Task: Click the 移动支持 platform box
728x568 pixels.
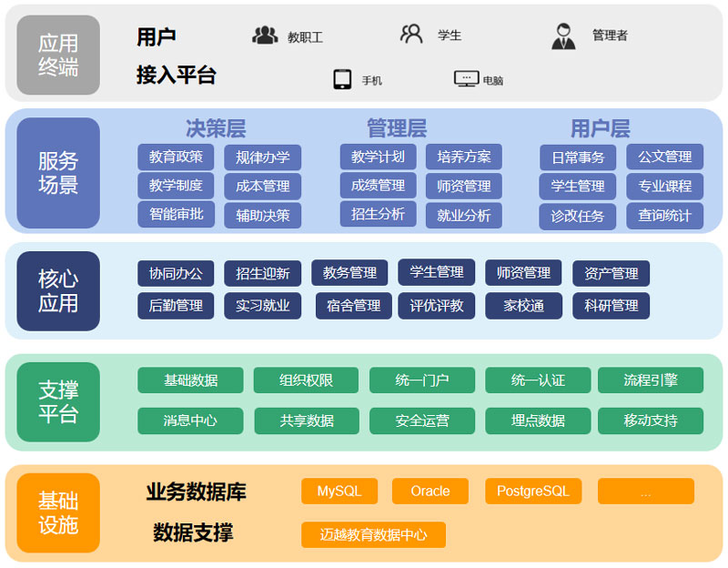Action: click(651, 421)
